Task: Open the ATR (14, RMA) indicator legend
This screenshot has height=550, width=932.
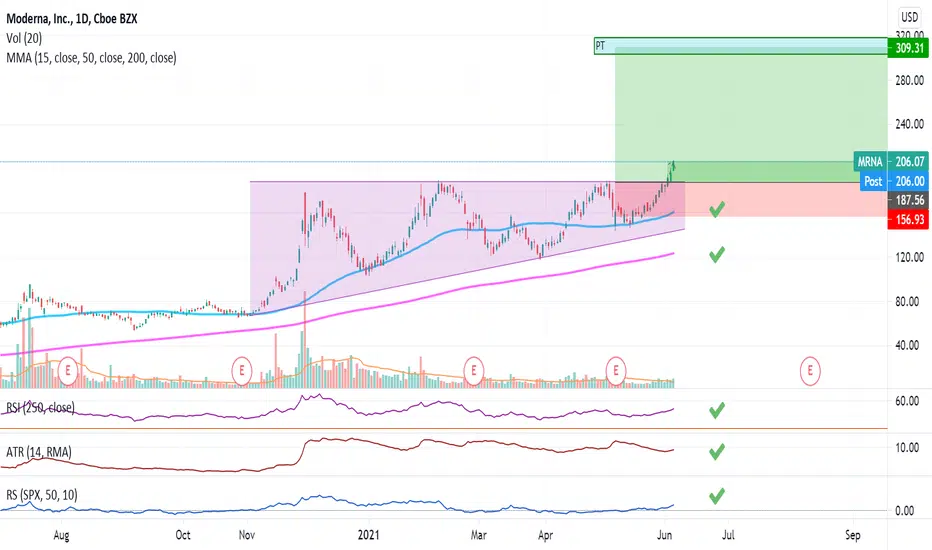Action: click(39, 452)
